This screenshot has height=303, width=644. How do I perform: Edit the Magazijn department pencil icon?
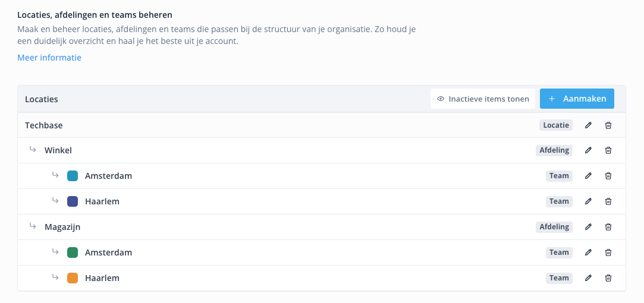(588, 227)
